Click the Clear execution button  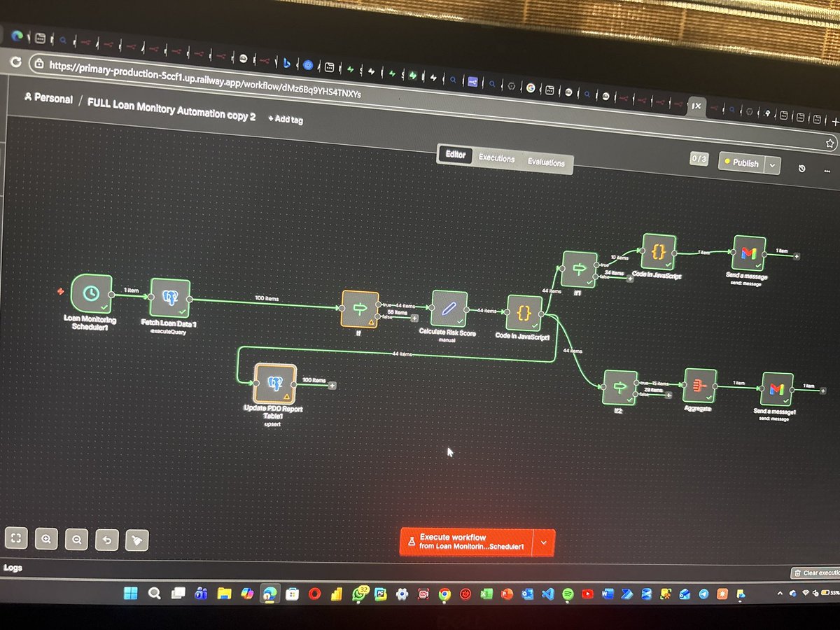[x=815, y=573]
